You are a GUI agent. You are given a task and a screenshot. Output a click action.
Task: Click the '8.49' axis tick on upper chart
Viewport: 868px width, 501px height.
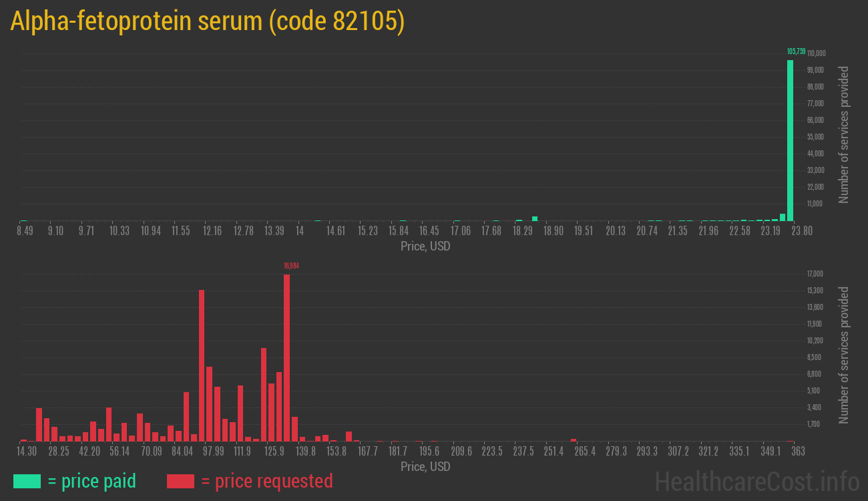pos(25,230)
